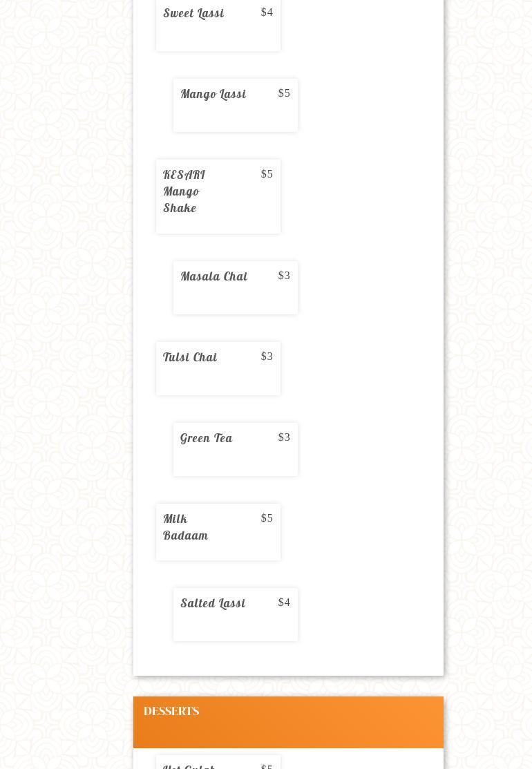Click the $5 price next to Mango Lassi
The width and height of the screenshot is (532, 769).
point(284,93)
